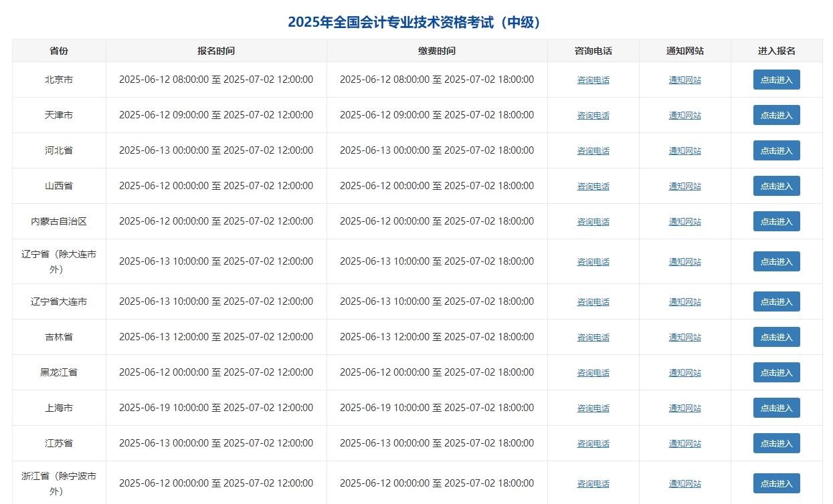Open 咨询电话 link for 吉林省
This screenshot has height=504, width=833.
point(593,337)
